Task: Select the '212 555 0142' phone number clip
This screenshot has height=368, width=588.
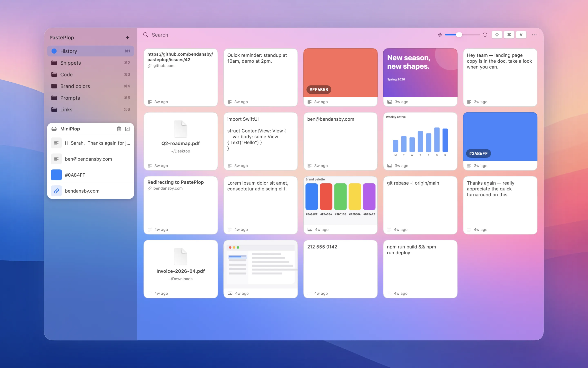Action: [x=340, y=269]
